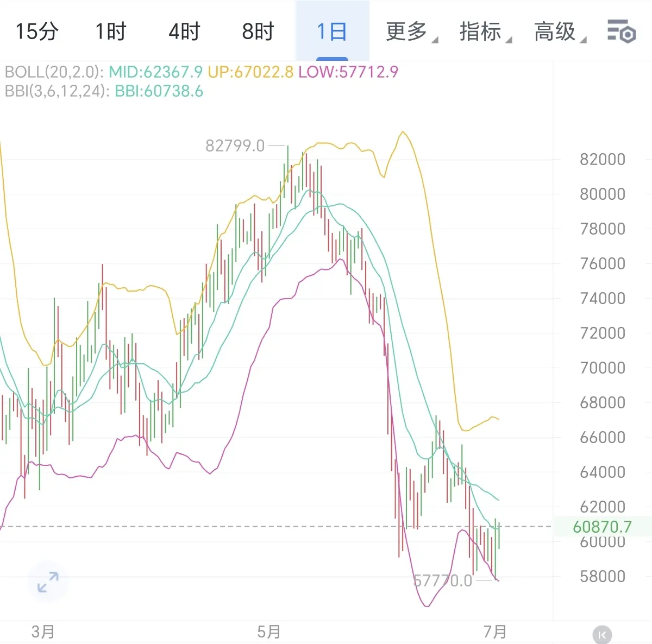The width and height of the screenshot is (652, 644).
Task: Click BBI:60738.6 value
Action: [159, 91]
